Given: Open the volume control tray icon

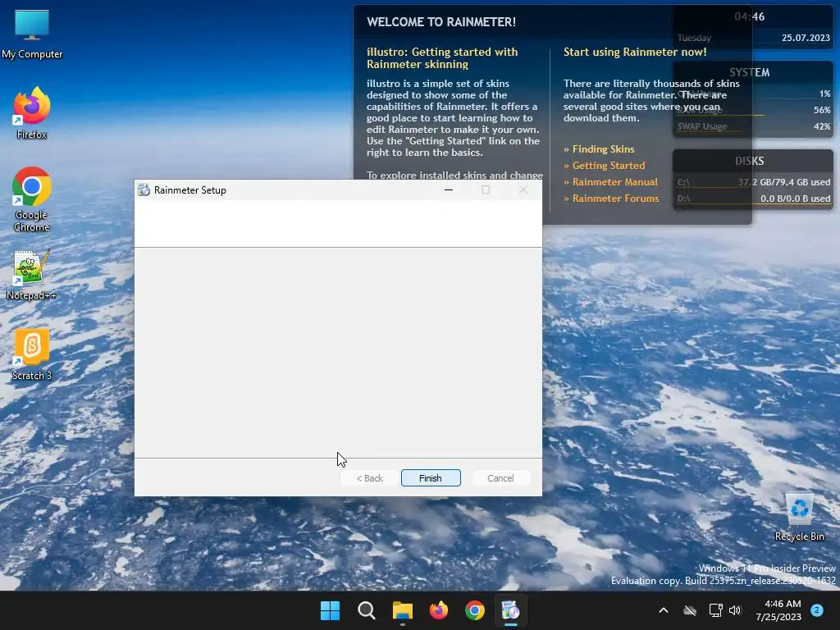Looking at the screenshot, I should pyautogui.click(x=735, y=610).
